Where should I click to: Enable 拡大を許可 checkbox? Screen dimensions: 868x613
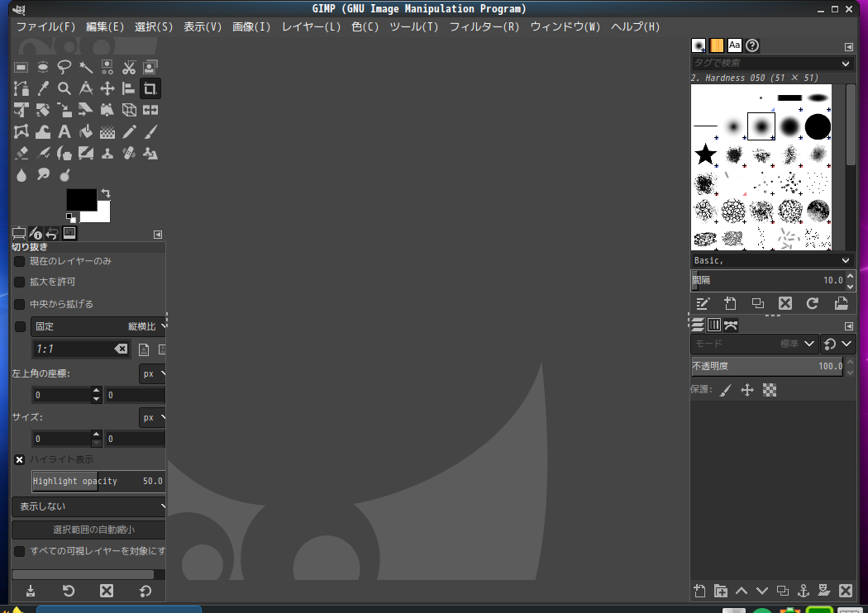19,283
